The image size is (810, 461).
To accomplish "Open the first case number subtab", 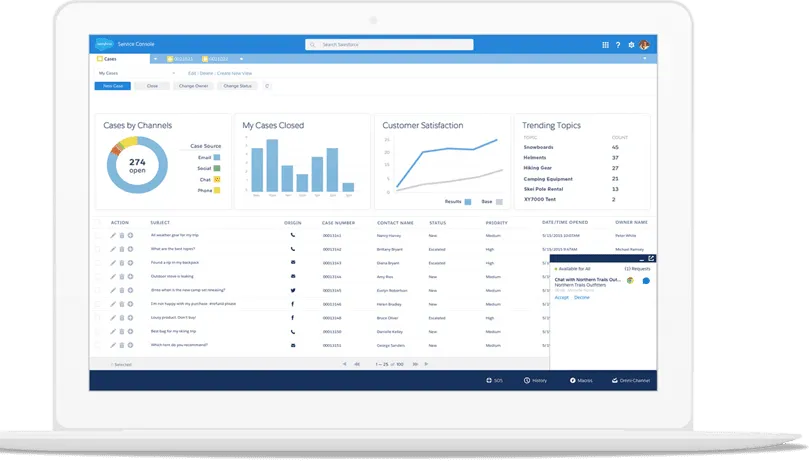I will (x=180, y=59).
